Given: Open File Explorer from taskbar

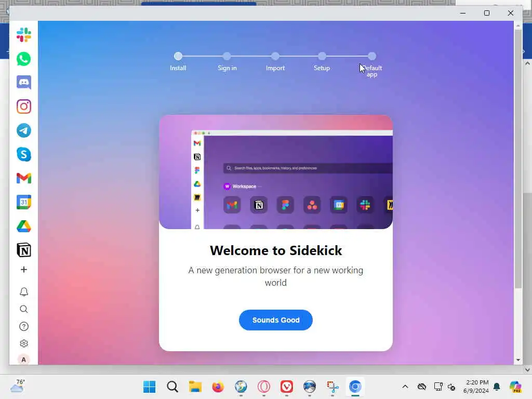Looking at the screenshot, I should 195,387.
